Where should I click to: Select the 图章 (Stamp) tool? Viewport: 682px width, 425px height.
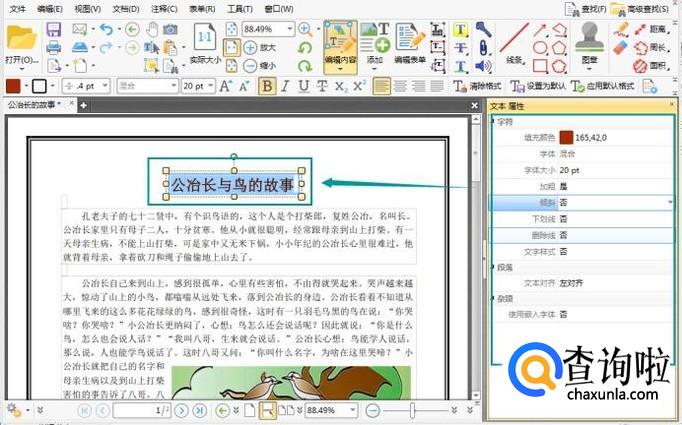(x=589, y=41)
